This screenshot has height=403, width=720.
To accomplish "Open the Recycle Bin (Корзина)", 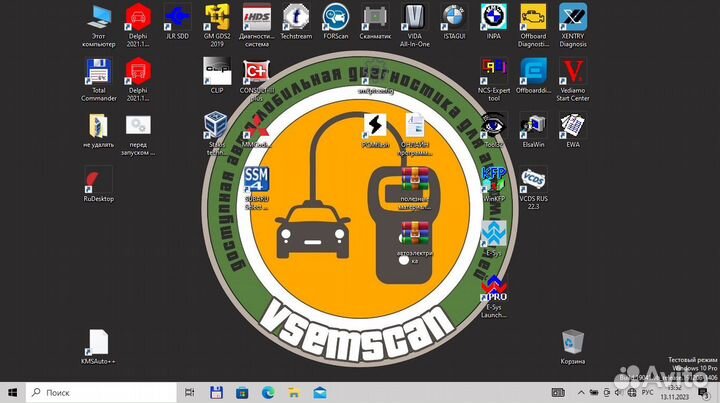I will tap(573, 341).
